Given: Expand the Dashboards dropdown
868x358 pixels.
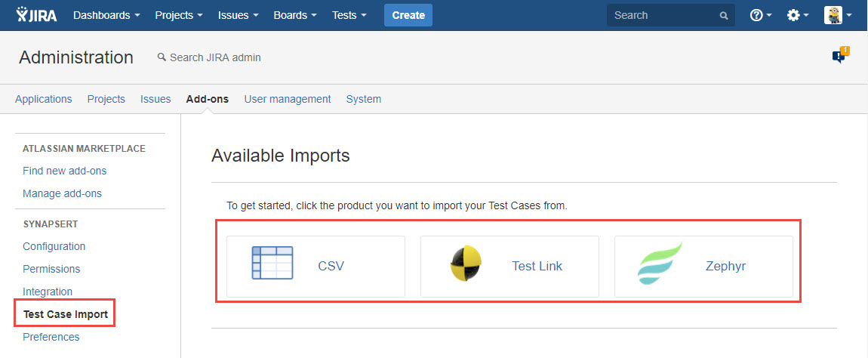Looking at the screenshot, I should [x=106, y=15].
